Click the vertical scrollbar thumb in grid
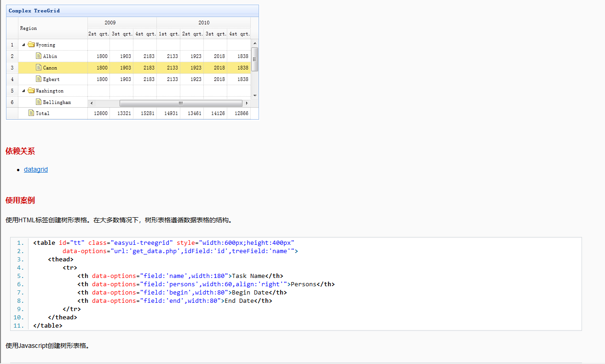This screenshot has height=364, width=605. 255,59
